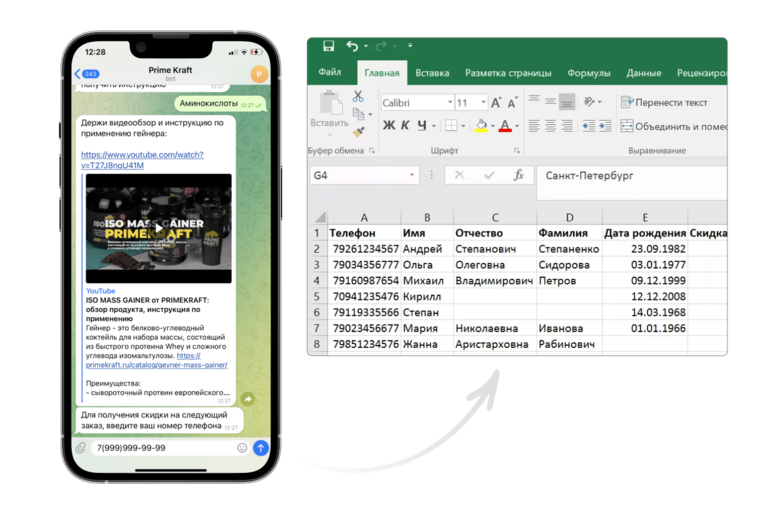The height and width of the screenshot is (506, 760).
Task: Tap the share arrow beside video message
Action: pos(248,399)
